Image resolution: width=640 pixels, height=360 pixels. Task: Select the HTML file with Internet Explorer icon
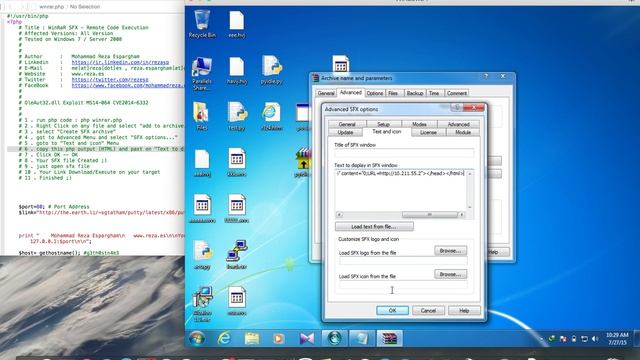click(272, 117)
